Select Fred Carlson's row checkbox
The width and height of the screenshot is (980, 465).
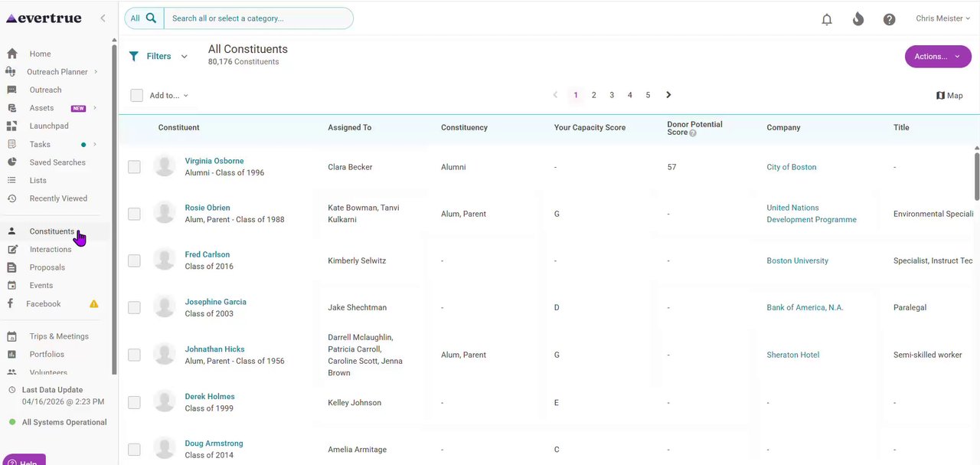click(x=134, y=260)
